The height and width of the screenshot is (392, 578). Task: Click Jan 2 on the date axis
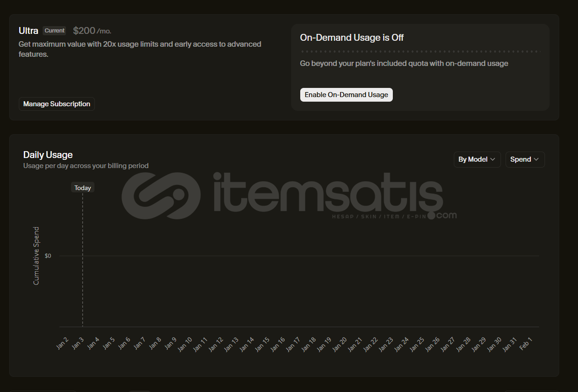pyautogui.click(x=63, y=343)
